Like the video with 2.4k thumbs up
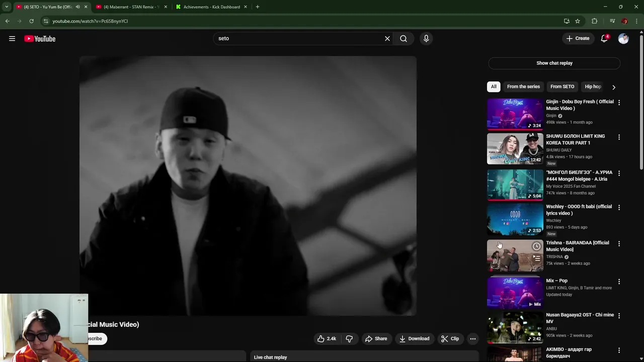The width and height of the screenshot is (644, 362). point(326,339)
